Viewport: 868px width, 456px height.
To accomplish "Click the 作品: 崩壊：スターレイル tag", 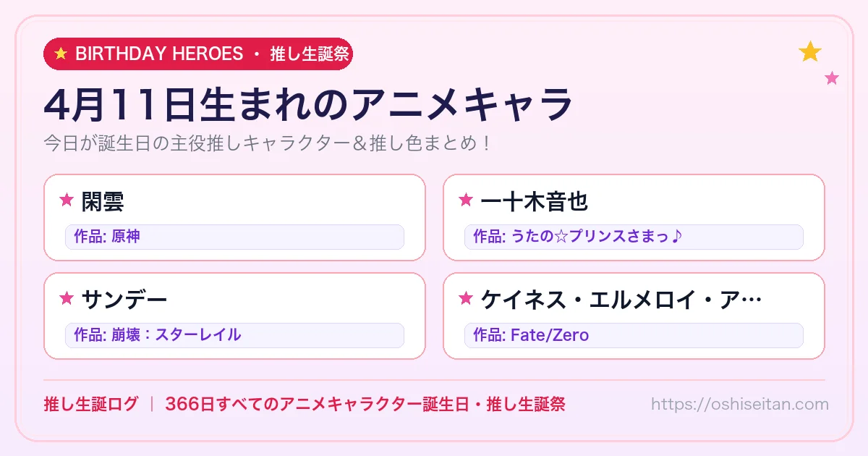I will coord(234,335).
